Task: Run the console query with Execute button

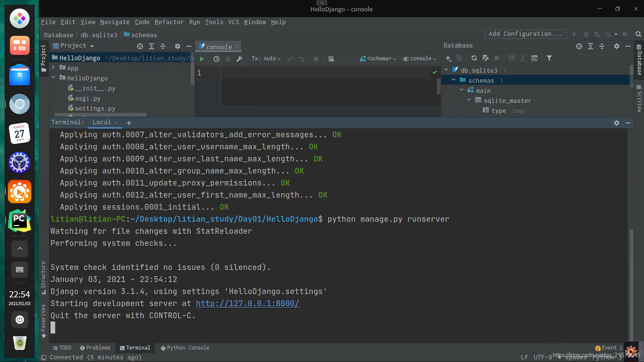Action: 202,59
